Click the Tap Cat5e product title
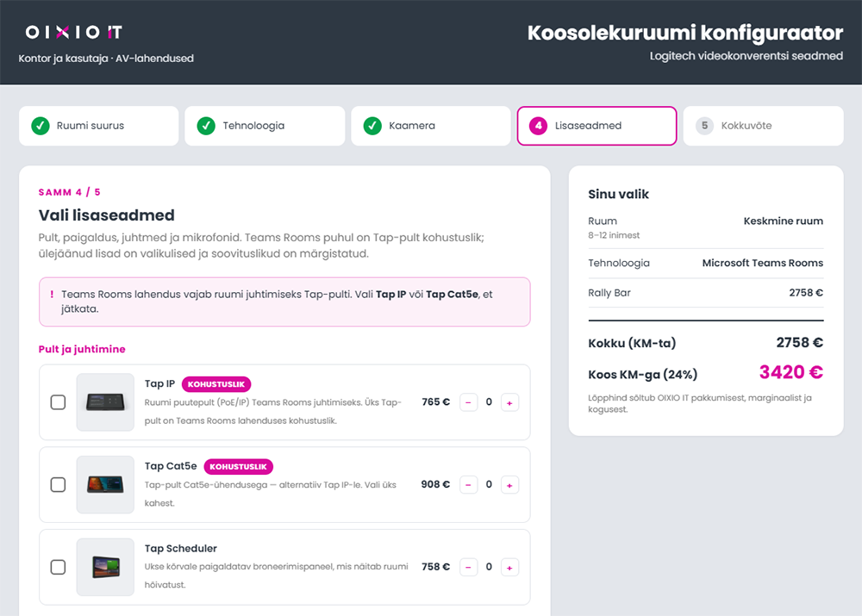The image size is (862, 616). click(171, 466)
